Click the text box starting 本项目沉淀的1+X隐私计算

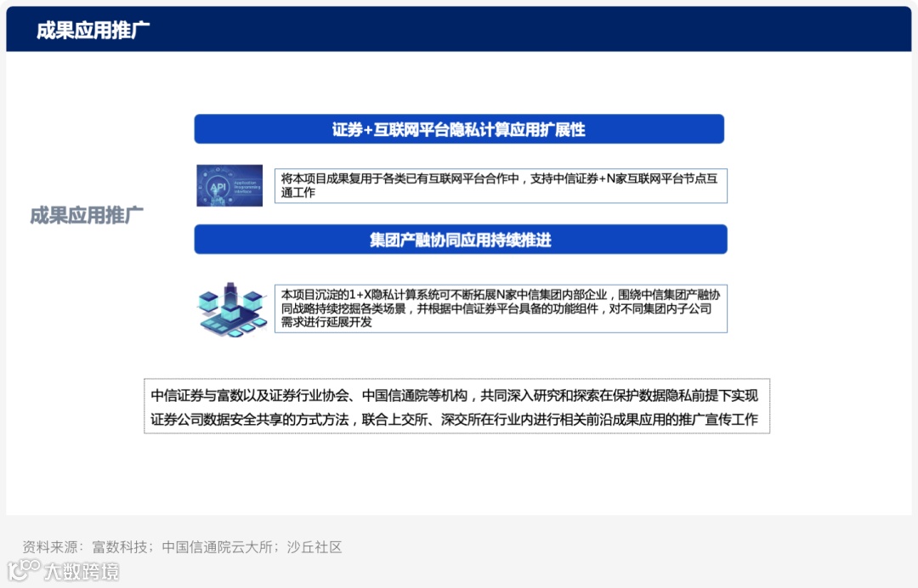(x=501, y=308)
